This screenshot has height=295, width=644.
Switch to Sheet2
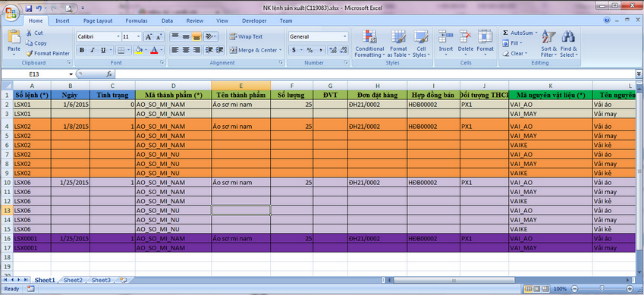click(x=73, y=280)
